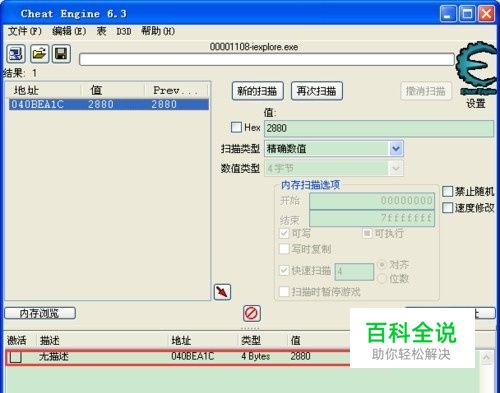The width and height of the screenshot is (500, 393).
Task: Click the open folder toolbar icon
Action: coord(39,54)
